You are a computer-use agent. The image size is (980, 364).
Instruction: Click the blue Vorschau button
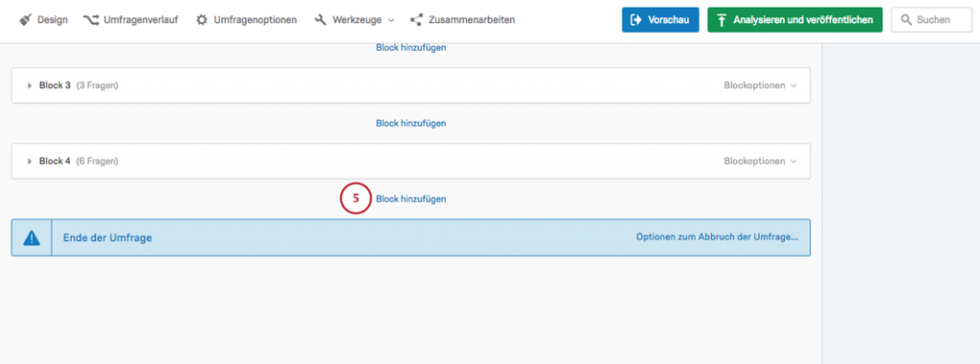pyautogui.click(x=660, y=20)
